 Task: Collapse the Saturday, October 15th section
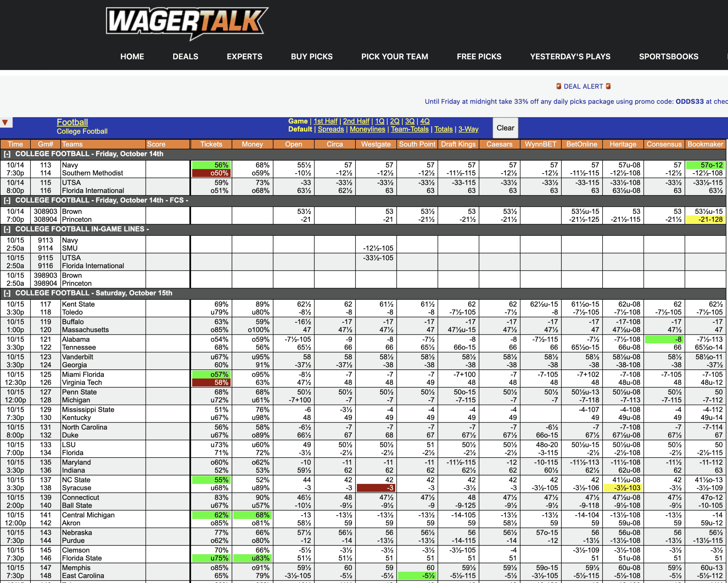(x=7, y=293)
